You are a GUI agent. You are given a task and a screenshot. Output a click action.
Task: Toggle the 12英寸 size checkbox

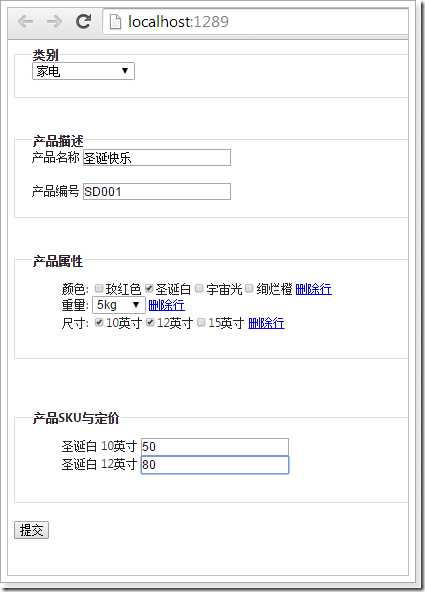coord(150,323)
